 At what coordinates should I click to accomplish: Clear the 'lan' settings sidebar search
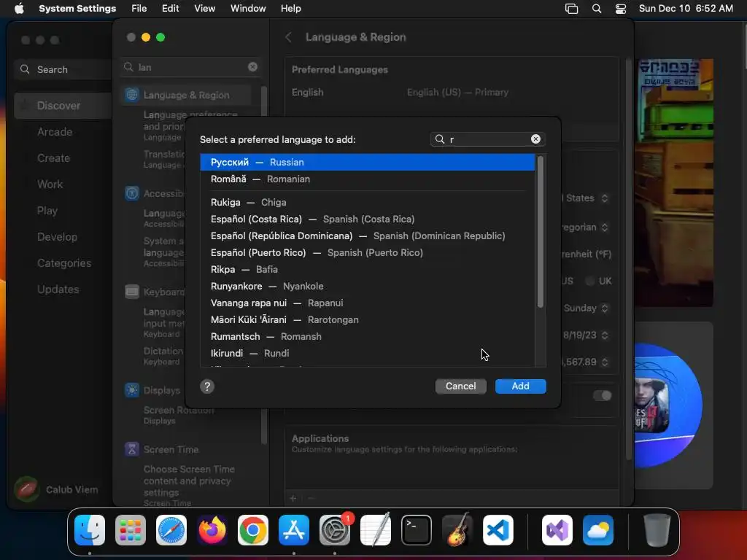coord(252,67)
